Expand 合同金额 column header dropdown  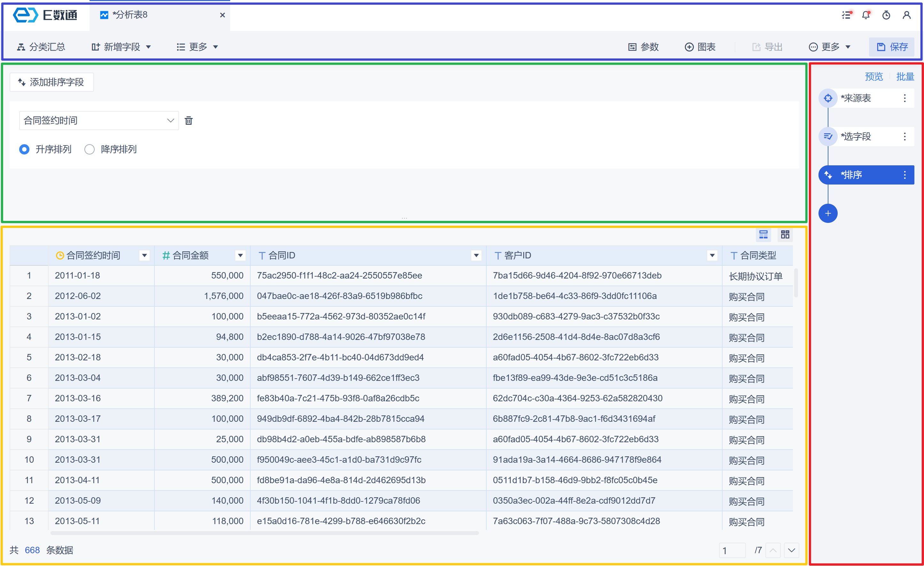[x=240, y=255]
